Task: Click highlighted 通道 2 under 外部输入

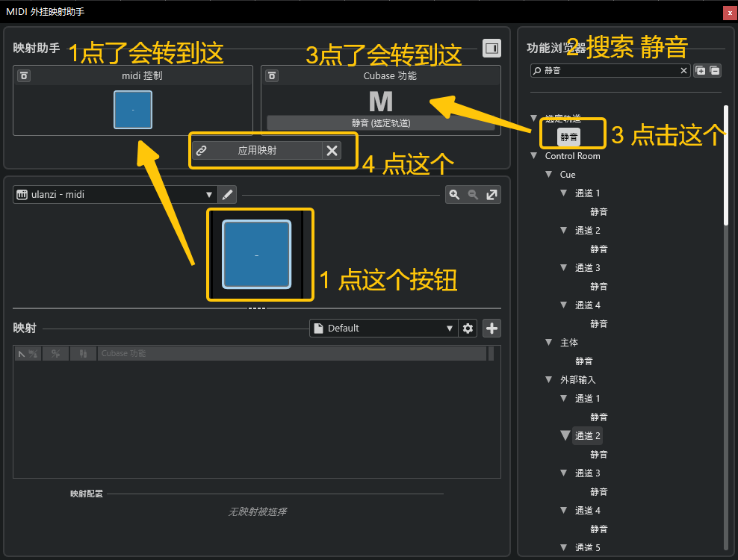Action: (587, 436)
